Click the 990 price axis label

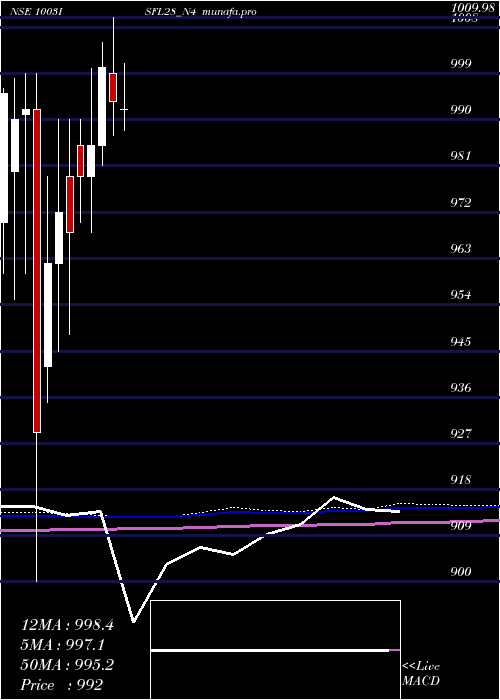pyautogui.click(x=461, y=109)
